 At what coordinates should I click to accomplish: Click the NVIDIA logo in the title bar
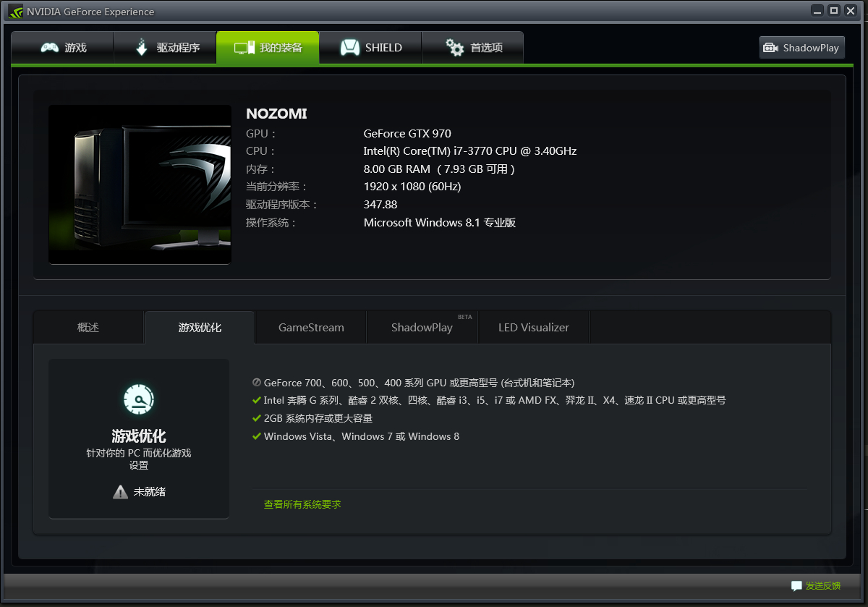tap(15, 11)
